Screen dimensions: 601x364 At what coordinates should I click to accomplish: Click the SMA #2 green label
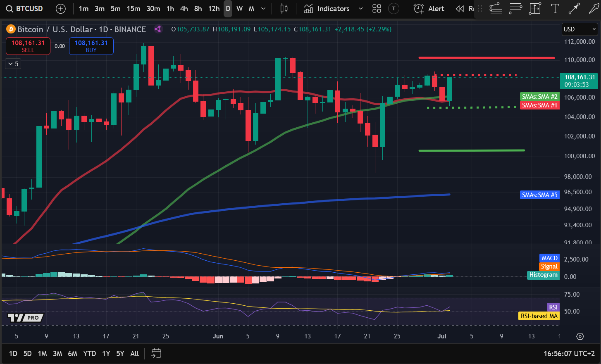click(x=539, y=97)
